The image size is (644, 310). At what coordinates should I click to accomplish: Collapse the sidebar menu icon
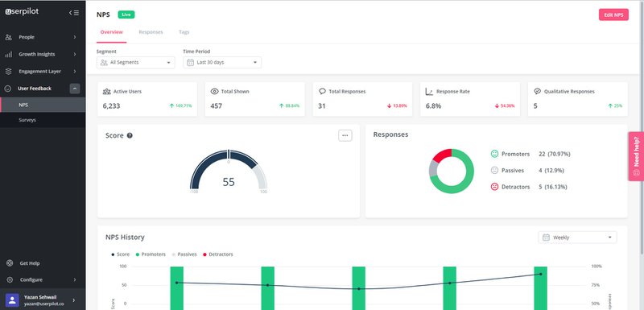point(74,13)
